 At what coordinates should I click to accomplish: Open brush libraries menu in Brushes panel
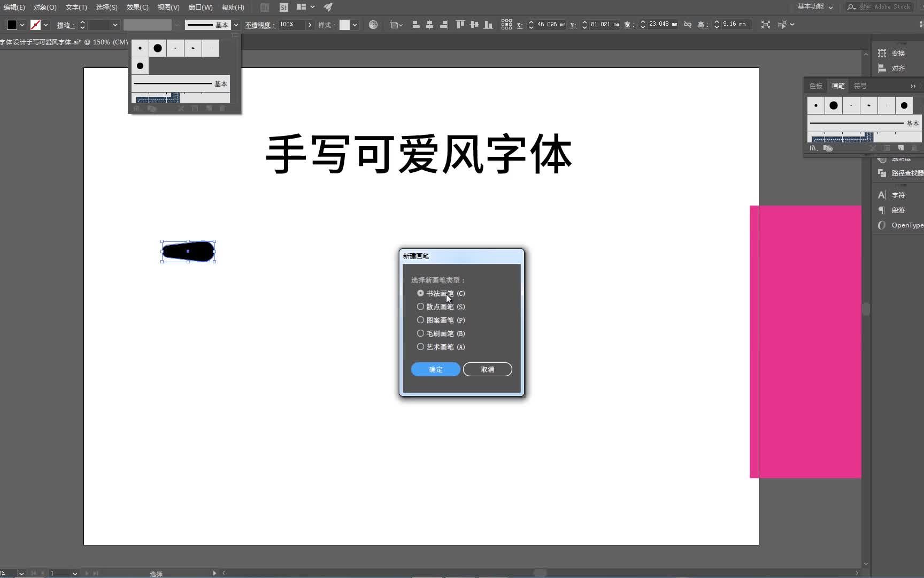(813, 148)
